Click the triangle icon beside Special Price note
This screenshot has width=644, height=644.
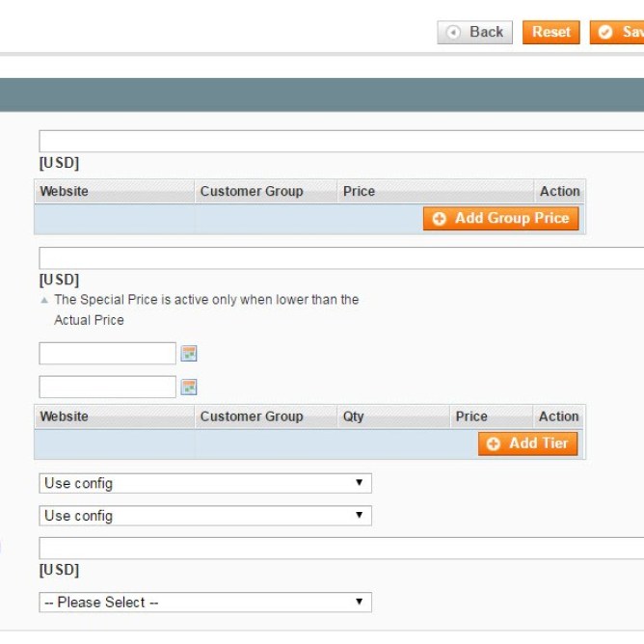pos(44,301)
